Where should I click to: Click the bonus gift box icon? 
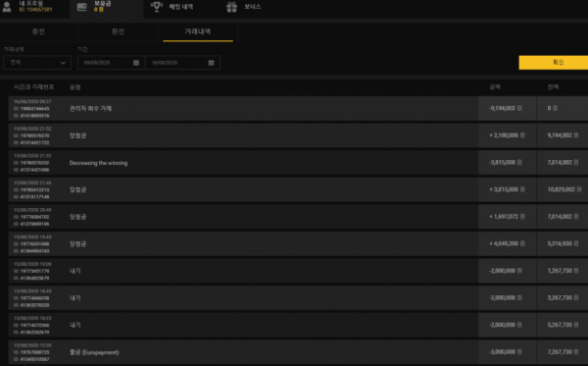(231, 7)
